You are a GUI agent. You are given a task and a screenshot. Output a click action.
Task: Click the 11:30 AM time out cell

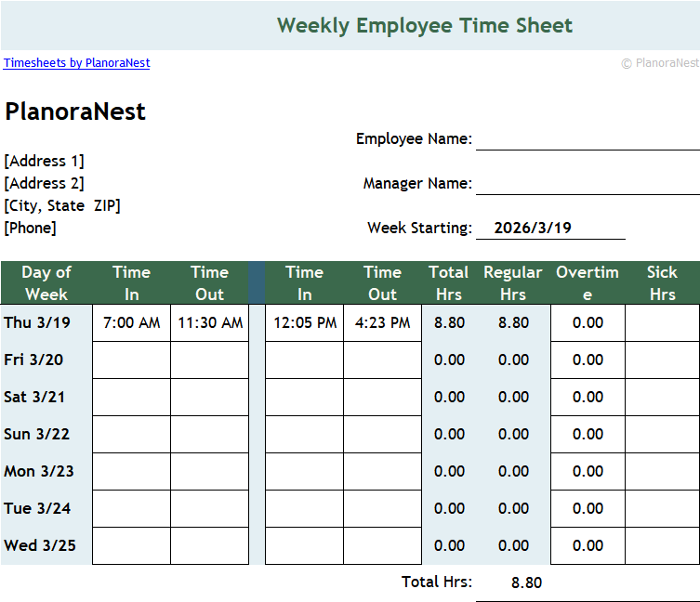[x=210, y=322]
